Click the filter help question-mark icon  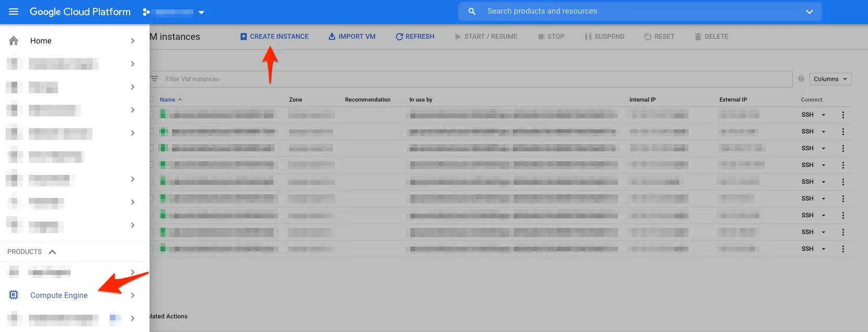click(801, 79)
